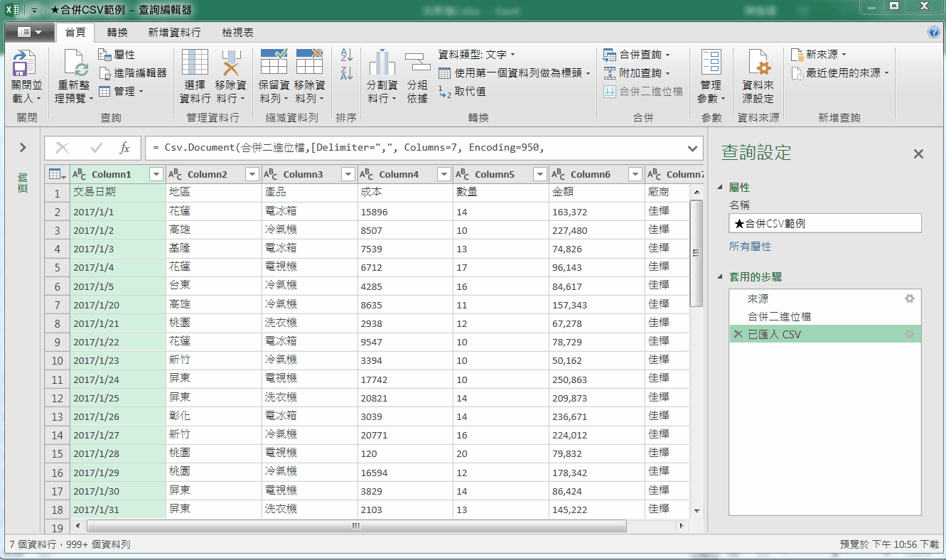Close the Query Settings (查詢設定) pane

[918, 154]
